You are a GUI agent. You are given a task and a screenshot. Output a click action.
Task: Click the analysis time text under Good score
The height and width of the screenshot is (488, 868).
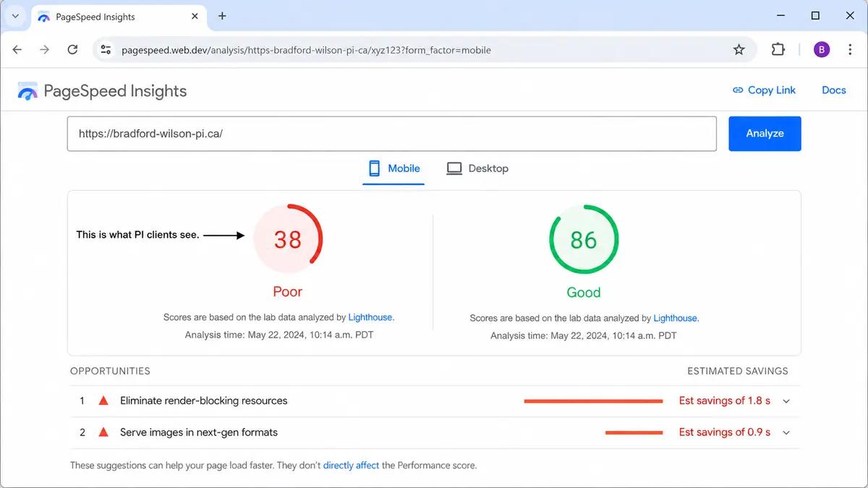pos(584,335)
